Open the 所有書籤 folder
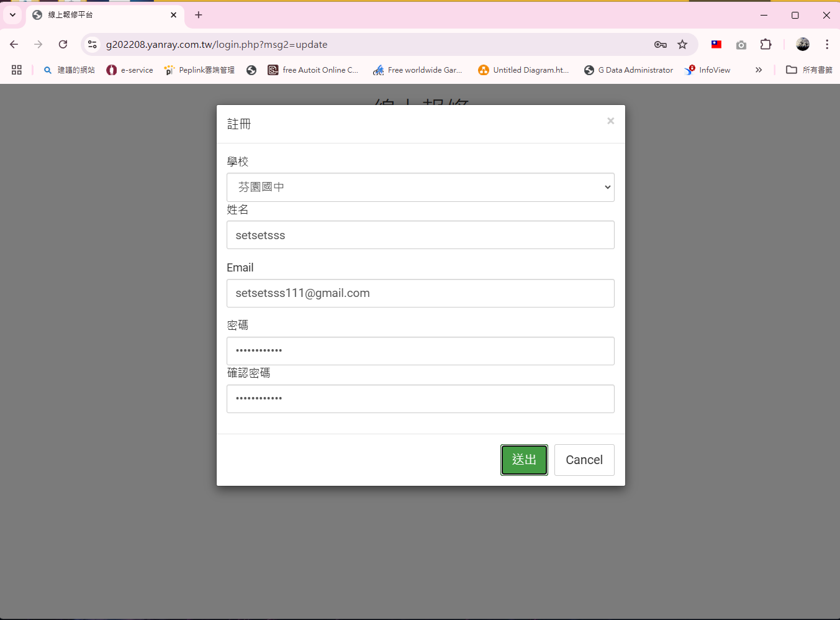Screen dimensions: 840x620 [x=809, y=70]
